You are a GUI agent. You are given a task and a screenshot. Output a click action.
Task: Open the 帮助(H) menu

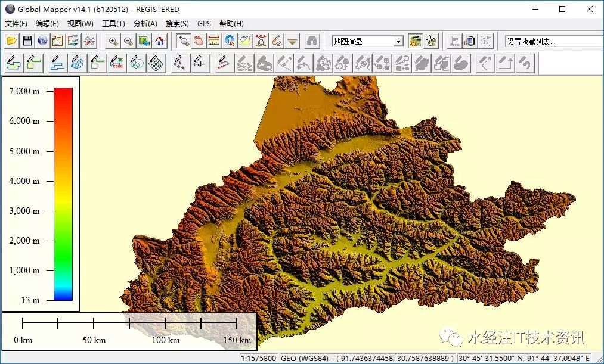231,24
